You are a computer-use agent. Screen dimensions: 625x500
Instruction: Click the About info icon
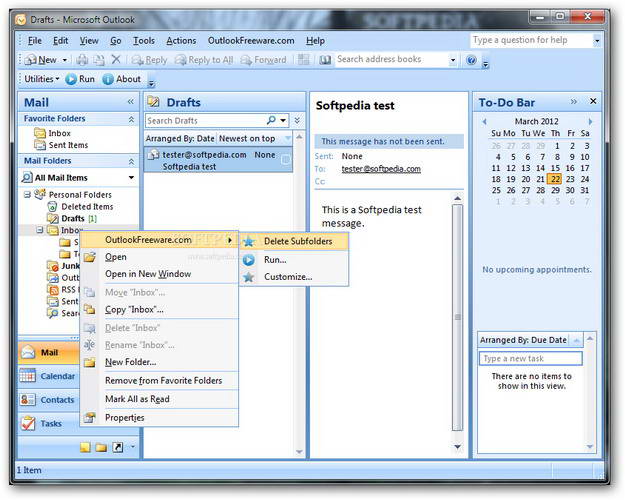108,79
